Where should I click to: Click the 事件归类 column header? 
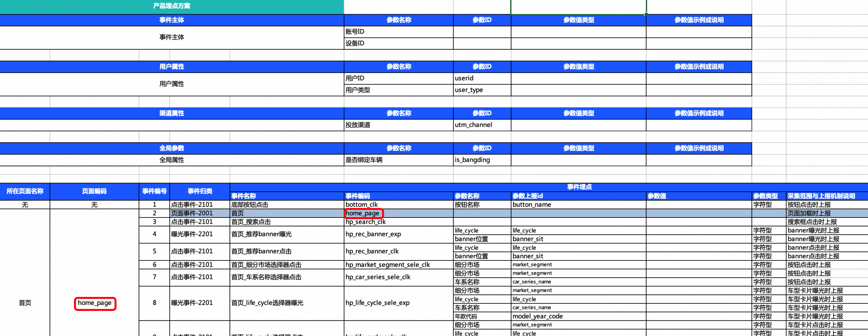click(200, 191)
